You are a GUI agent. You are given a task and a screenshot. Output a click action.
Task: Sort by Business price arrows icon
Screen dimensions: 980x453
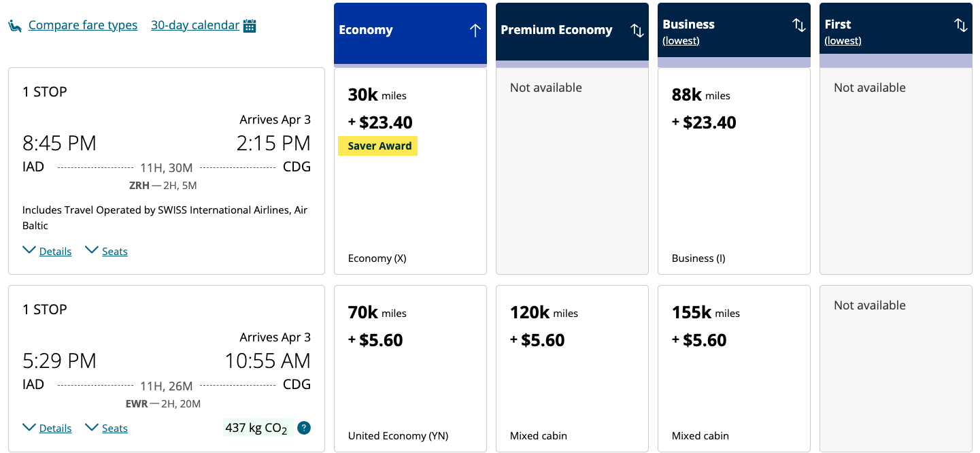pos(798,25)
